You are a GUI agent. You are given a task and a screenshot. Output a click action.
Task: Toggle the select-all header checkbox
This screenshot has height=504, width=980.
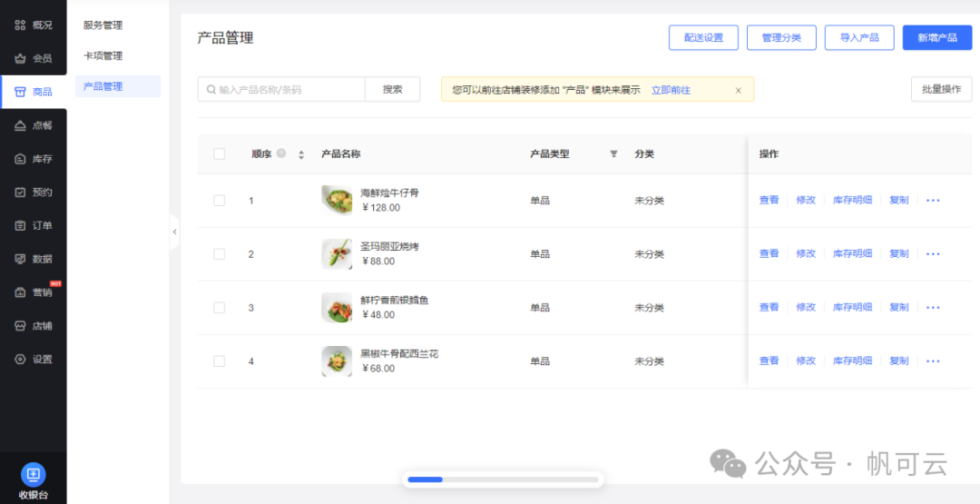[x=220, y=153]
